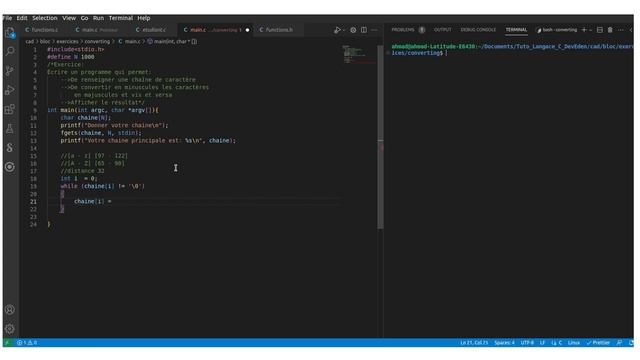Open the Run menu
640x360 pixels.
point(98,18)
